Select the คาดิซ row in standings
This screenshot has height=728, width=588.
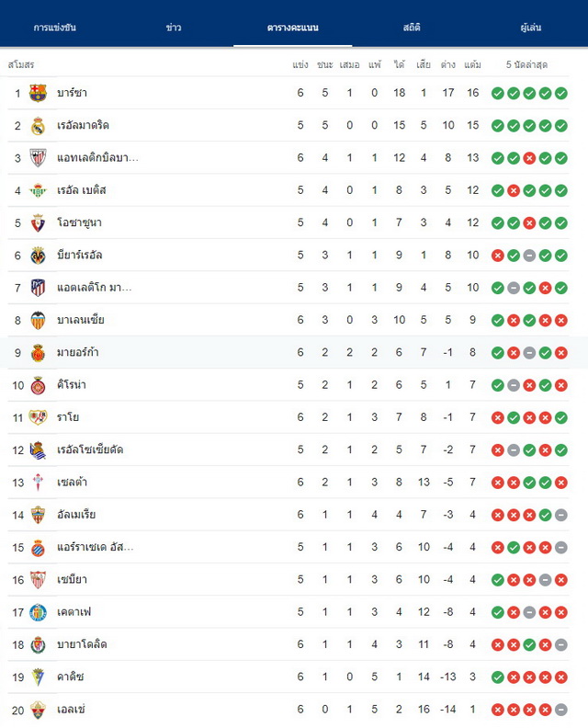(288, 677)
